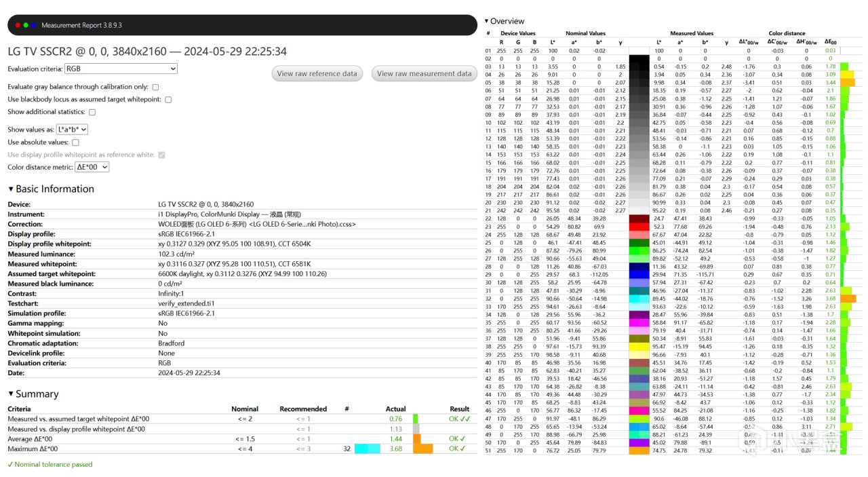Click the orange ΔE bar in row 32
Image resolution: width=868 pixels, height=477 pixels.
[x=848, y=298]
